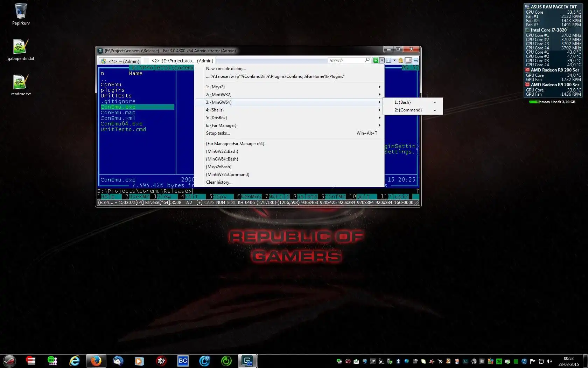Expand the 6: {Far Manager} submenu
Screen dimensions: 588x368
tap(289, 125)
